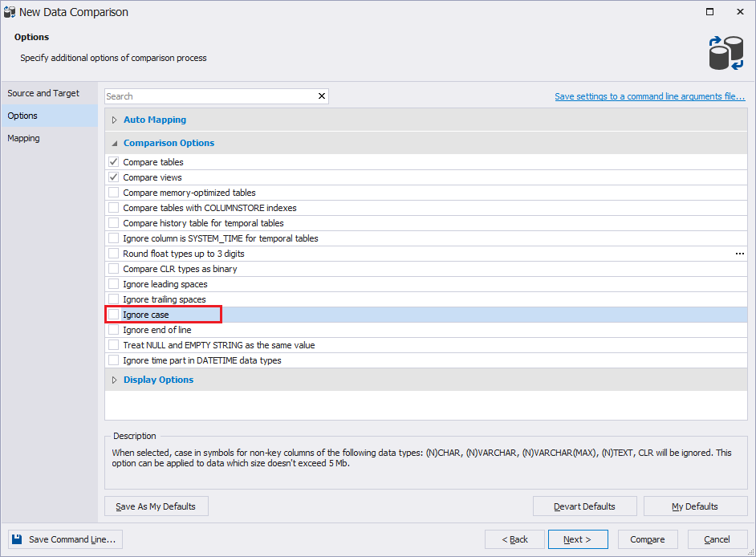This screenshot has height=557, width=756.
Task: Expand the Auto Mapping section
Action: (x=114, y=119)
